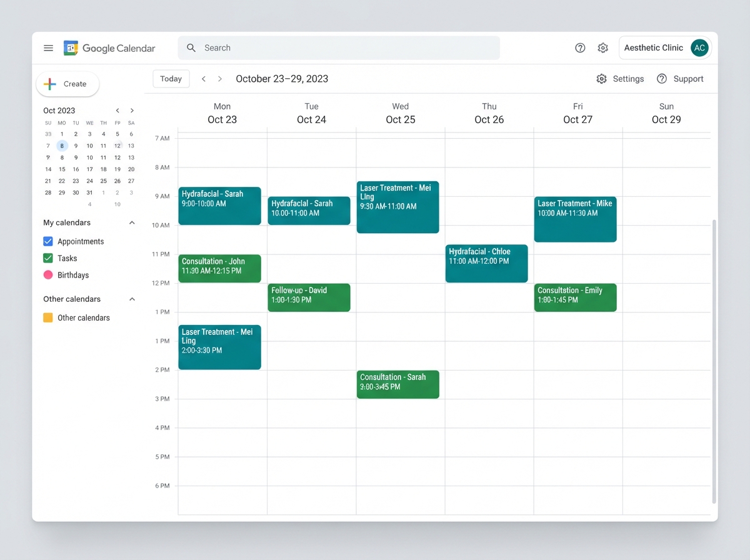This screenshot has height=560, width=750.
Task: Open Hydrafacial - Chloe event
Action: (486, 263)
